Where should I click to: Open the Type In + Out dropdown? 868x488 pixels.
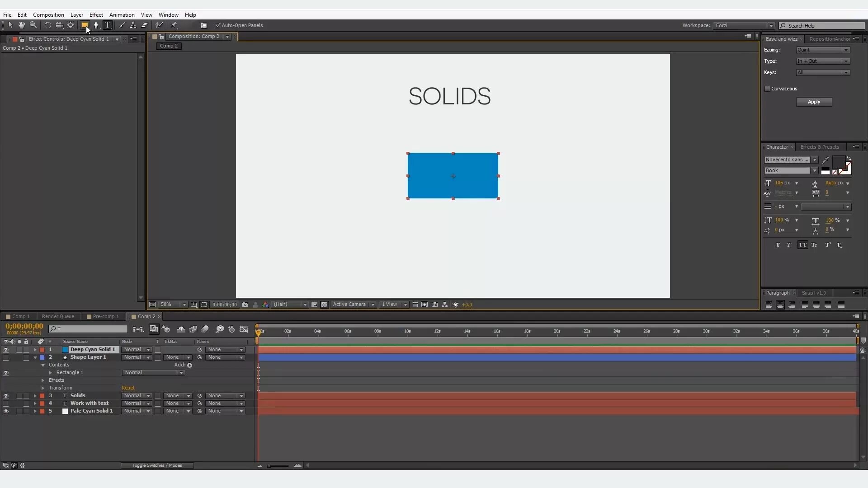point(823,61)
